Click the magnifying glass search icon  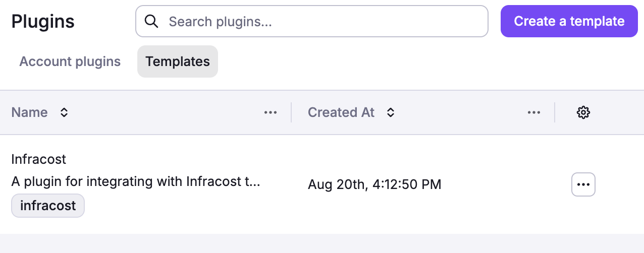[x=151, y=21]
